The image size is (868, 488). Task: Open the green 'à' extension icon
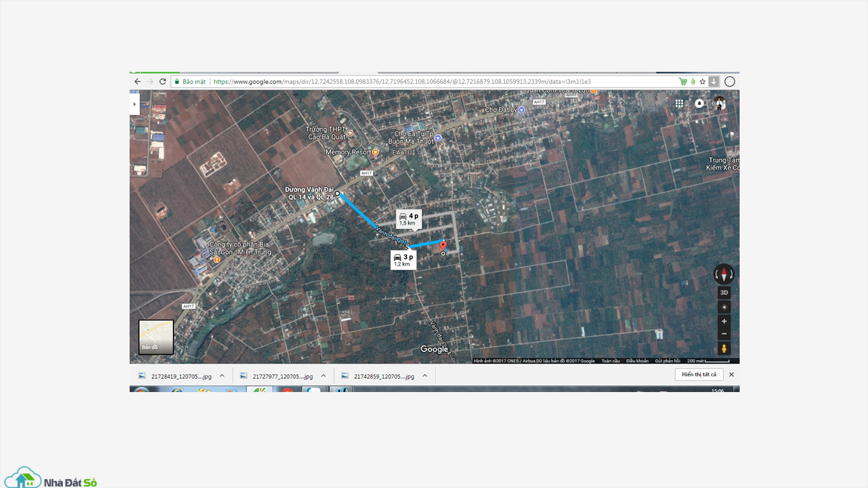click(693, 81)
